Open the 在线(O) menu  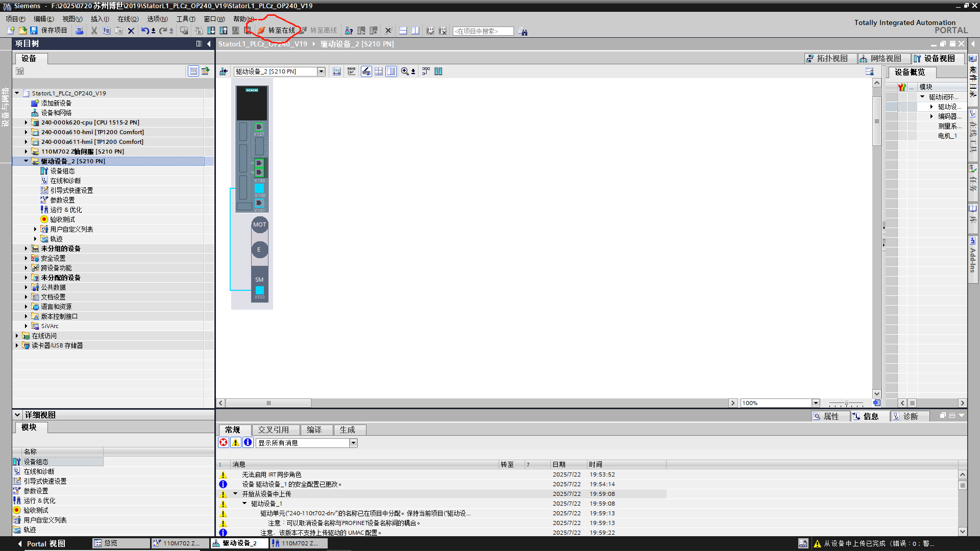(128, 19)
